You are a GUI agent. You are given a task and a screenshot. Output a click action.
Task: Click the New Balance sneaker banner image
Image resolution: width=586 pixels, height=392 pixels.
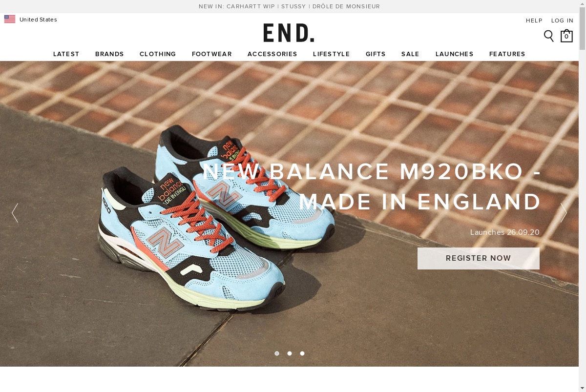[289, 214]
